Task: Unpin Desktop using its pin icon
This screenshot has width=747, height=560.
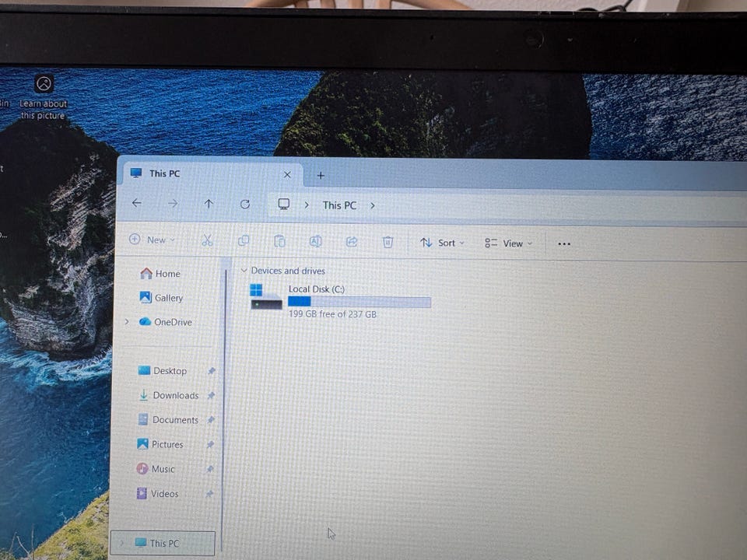Action: tap(212, 371)
